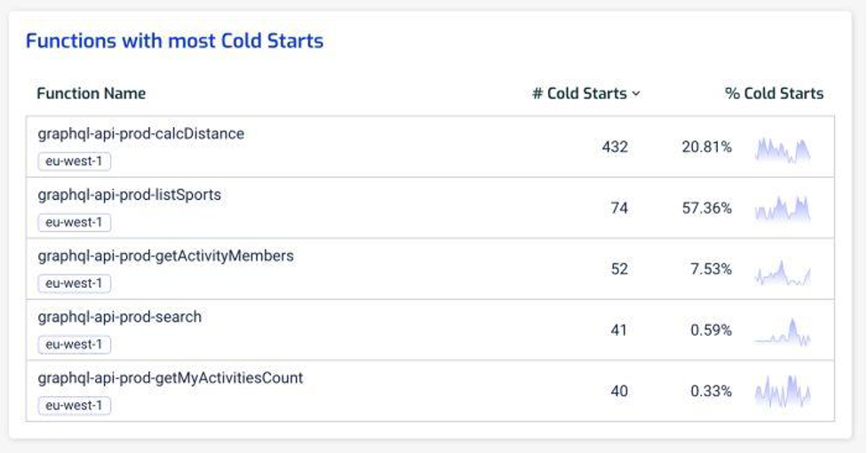The width and height of the screenshot is (868, 453).
Task: Click the eu-west-1 tag under listSports
Action: coord(74,222)
